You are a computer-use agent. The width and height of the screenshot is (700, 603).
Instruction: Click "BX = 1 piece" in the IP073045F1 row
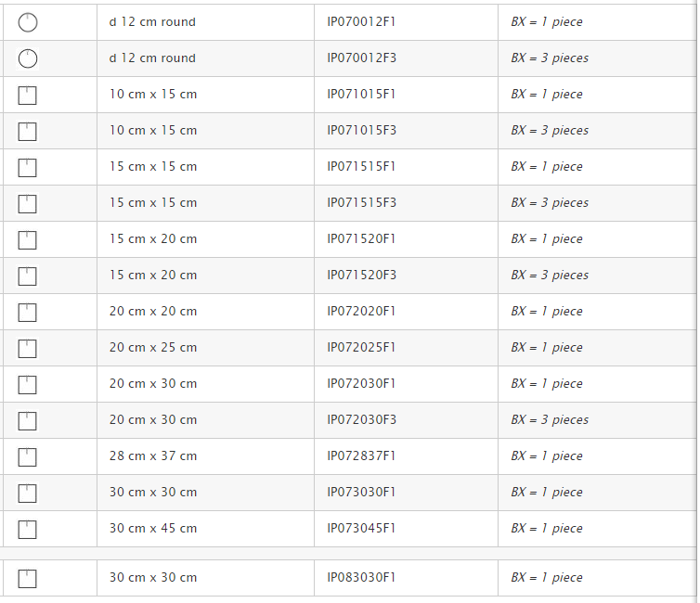547,529
